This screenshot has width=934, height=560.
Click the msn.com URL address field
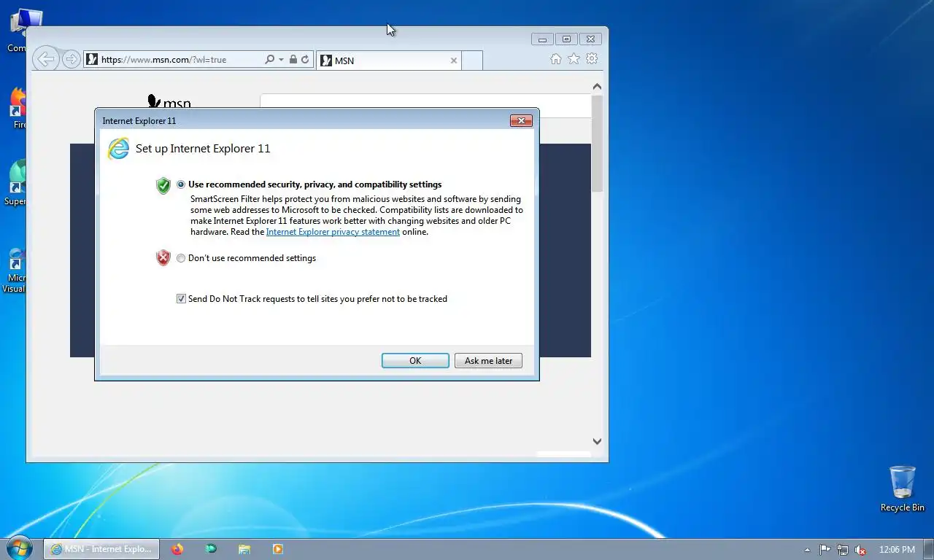(x=174, y=60)
